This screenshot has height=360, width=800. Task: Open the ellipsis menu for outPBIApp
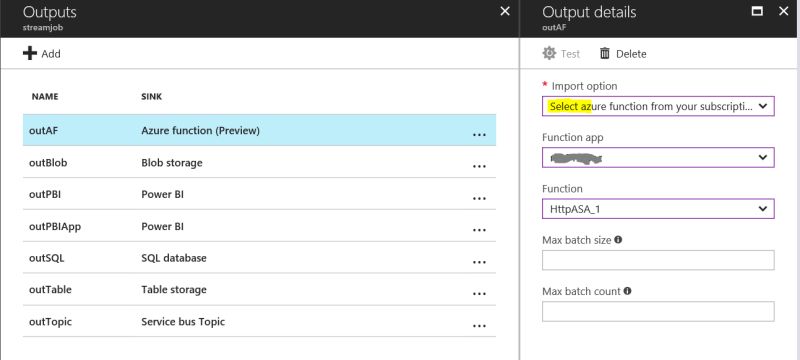tap(479, 230)
